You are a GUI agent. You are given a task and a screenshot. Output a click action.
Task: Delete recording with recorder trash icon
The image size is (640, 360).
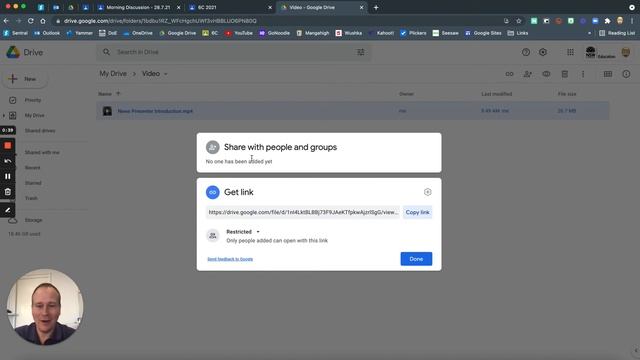click(x=8, y=192)
